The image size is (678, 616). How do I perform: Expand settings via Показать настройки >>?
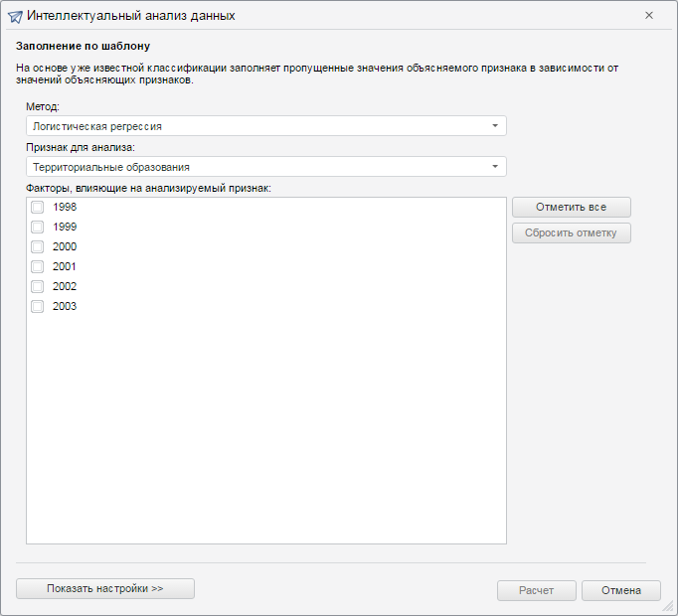105,588
